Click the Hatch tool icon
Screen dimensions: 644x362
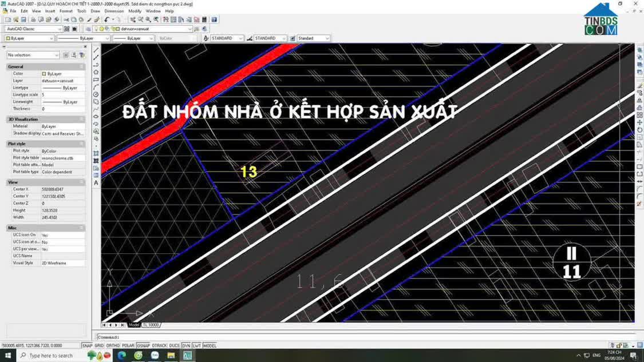pos(96,154)
